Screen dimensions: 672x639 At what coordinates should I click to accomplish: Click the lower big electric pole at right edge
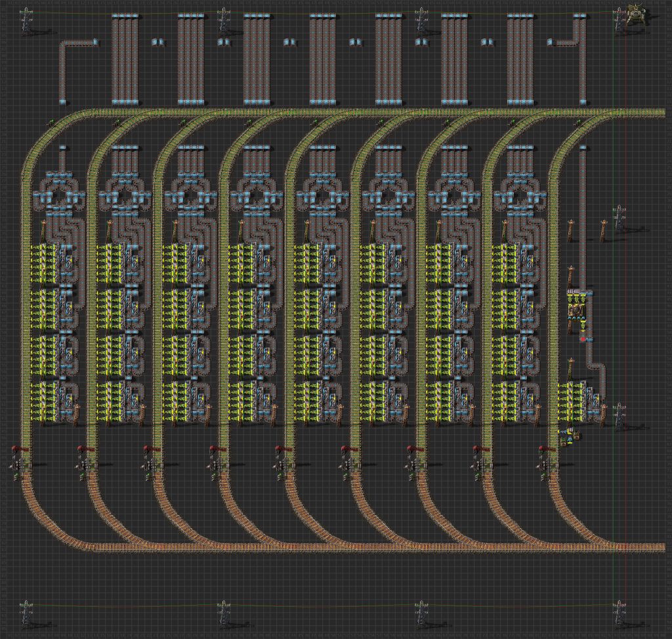619,417
